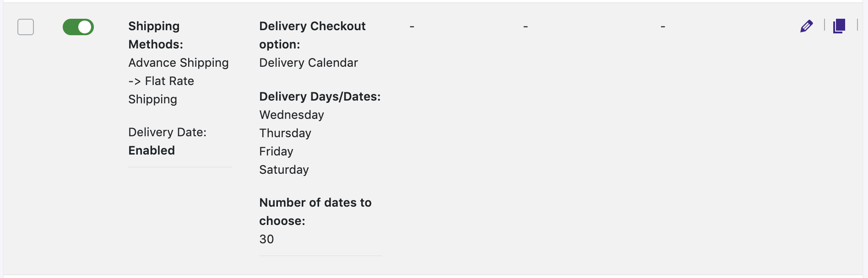
Task: Click Advance Shipping Flat Rate text
Action: (x=178, y=81)
